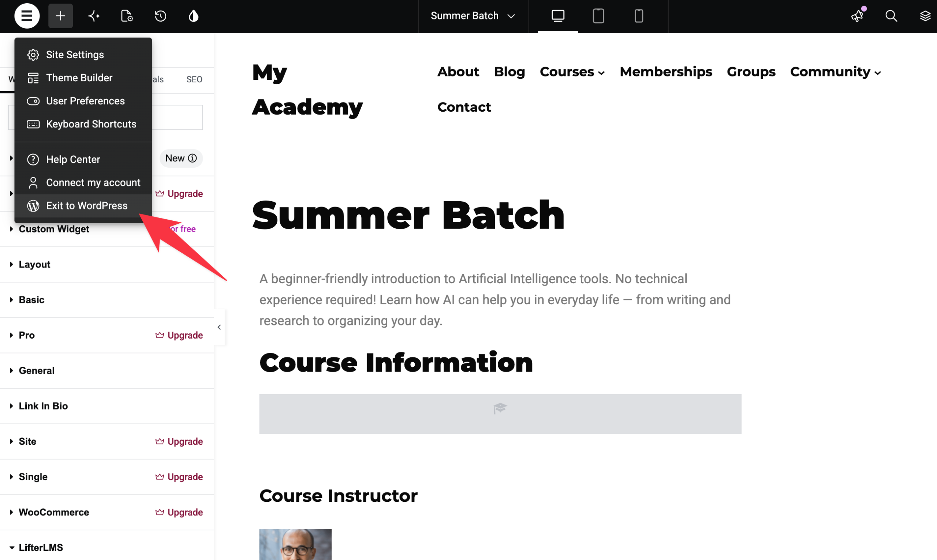Screen dimensions: 937x560
Task: Switch to Mobile preview mode
Action: click(x=638, y=16)
